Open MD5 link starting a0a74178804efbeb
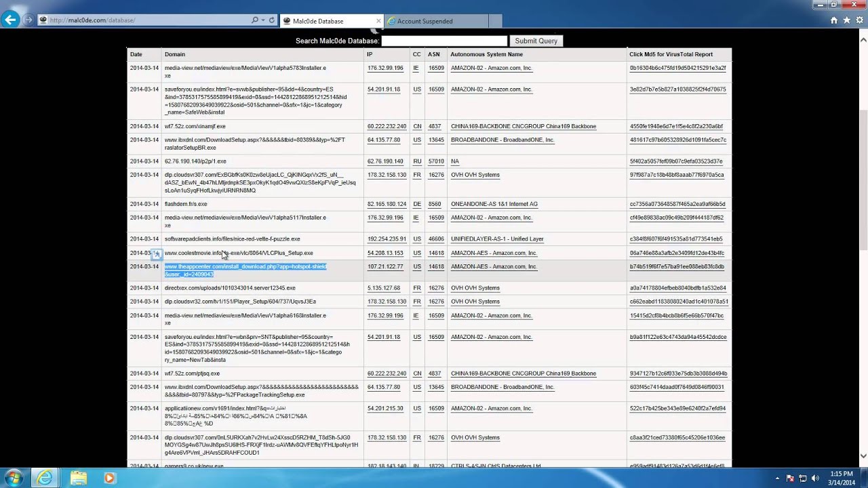This screenshot has height=488, width=868. (x=677, y=288)
